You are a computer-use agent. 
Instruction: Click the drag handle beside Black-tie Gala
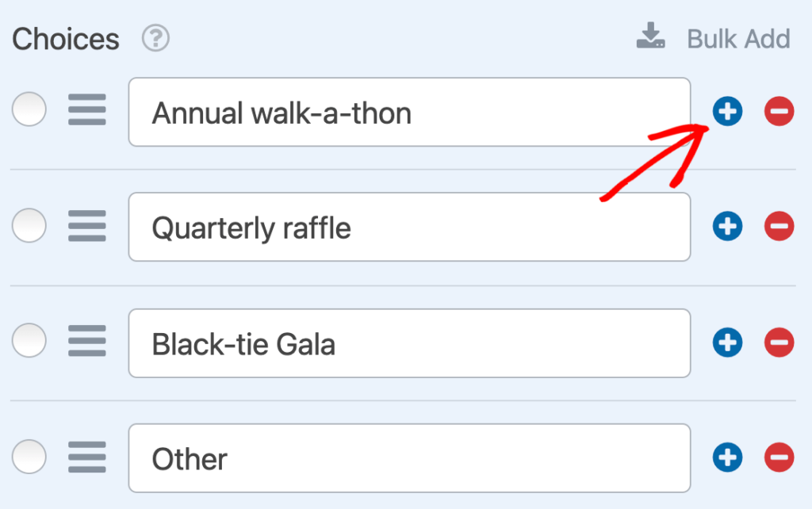(x=87, y=341)
